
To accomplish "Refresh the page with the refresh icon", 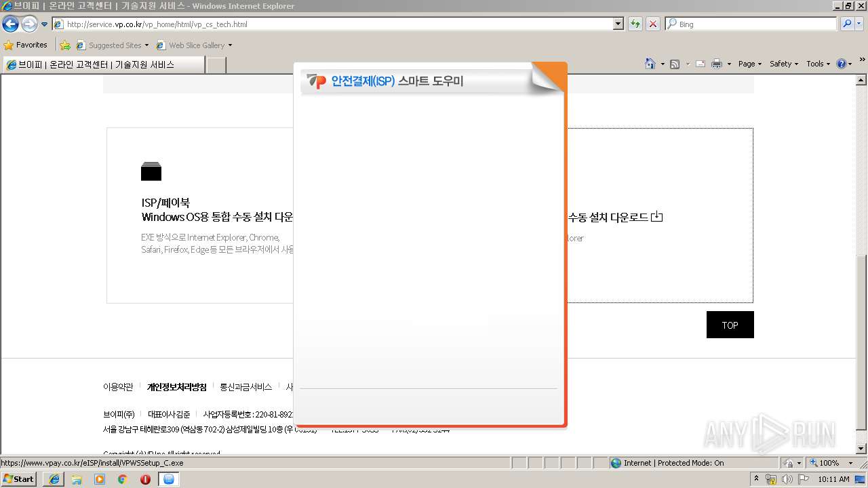I will click(635, 24).
